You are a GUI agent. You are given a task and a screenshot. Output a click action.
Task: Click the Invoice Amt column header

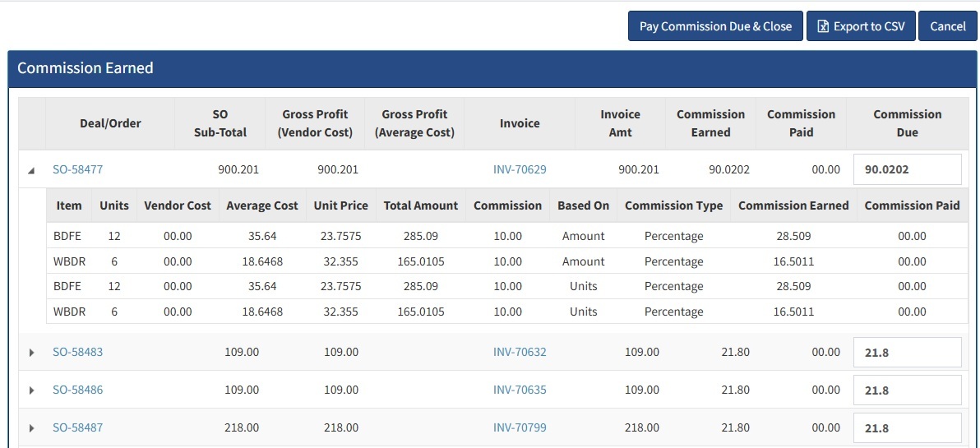click(620, 123)
